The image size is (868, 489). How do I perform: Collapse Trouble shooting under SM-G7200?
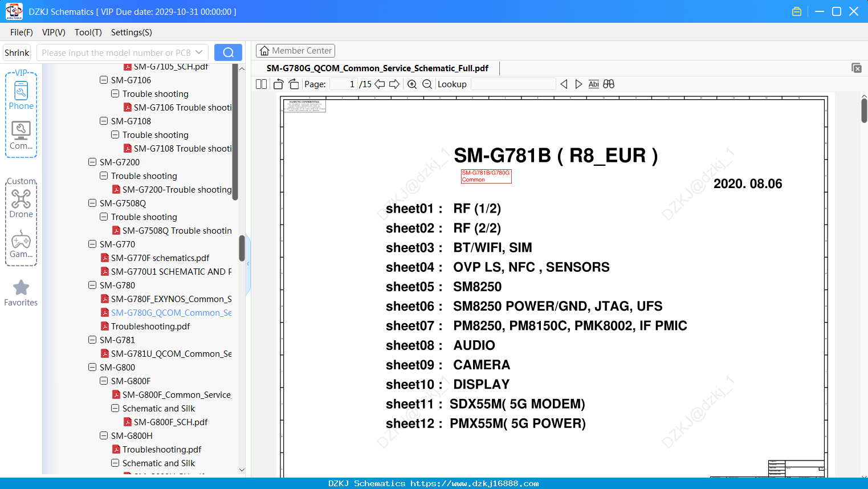[104, 176]
